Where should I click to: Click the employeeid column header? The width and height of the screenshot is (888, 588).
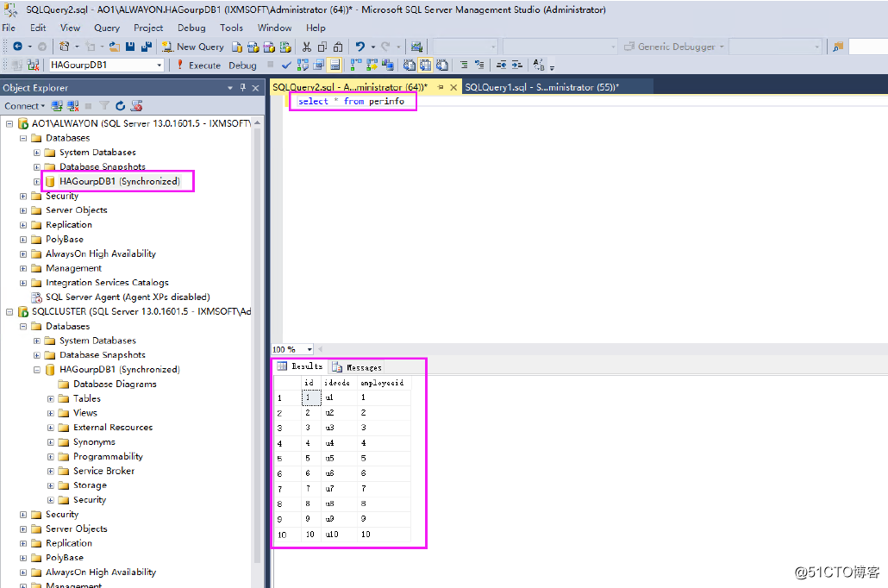pos(383,383)
